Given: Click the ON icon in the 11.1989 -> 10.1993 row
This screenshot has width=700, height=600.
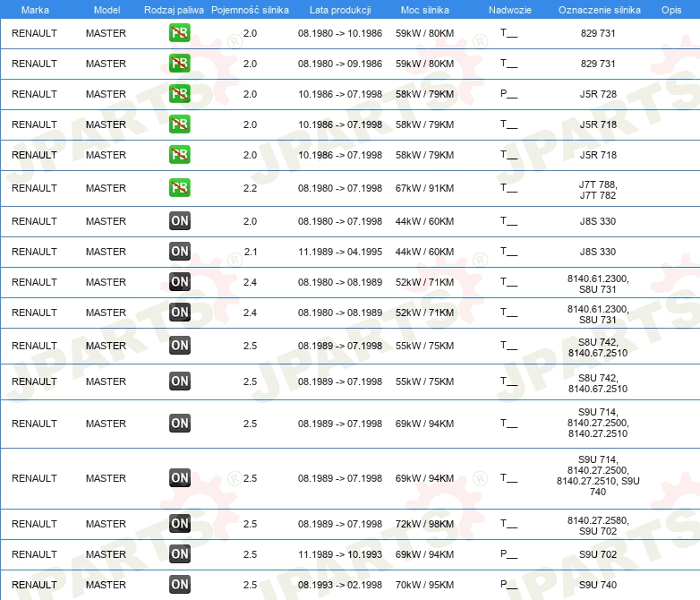Looking at the screenshot, I should coord(179,553).
